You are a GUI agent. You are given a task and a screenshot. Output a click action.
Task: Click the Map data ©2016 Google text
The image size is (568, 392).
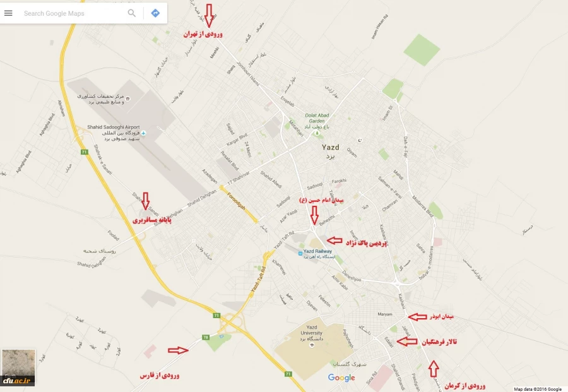tap(538, 389)
